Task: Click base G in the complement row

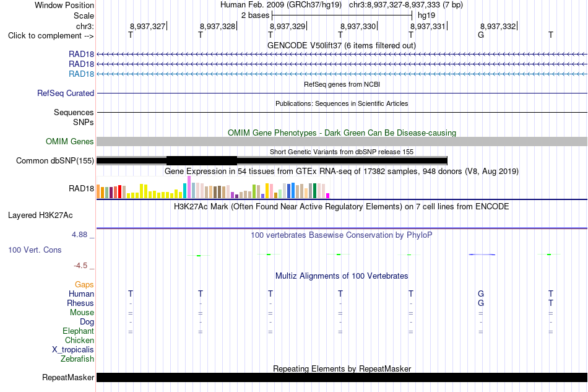Action: tap(481, 35)
